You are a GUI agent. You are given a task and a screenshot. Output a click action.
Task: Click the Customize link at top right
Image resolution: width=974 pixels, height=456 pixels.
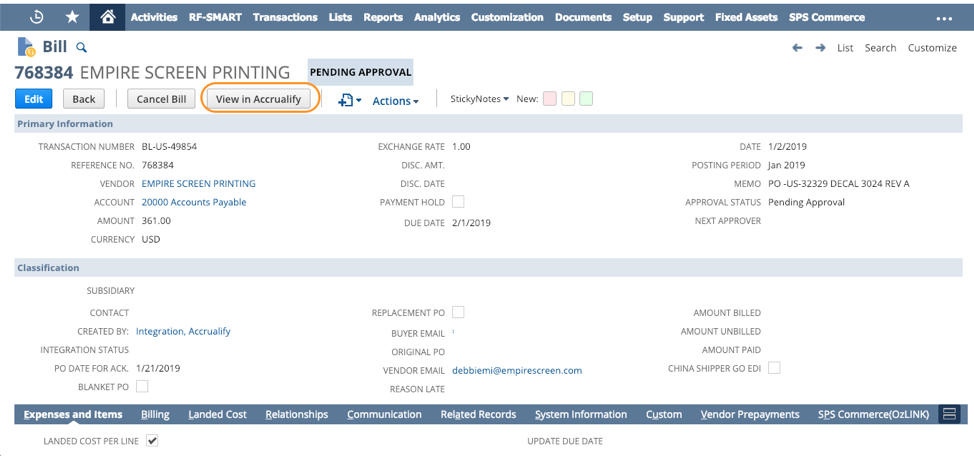click(x=932, y=48)
